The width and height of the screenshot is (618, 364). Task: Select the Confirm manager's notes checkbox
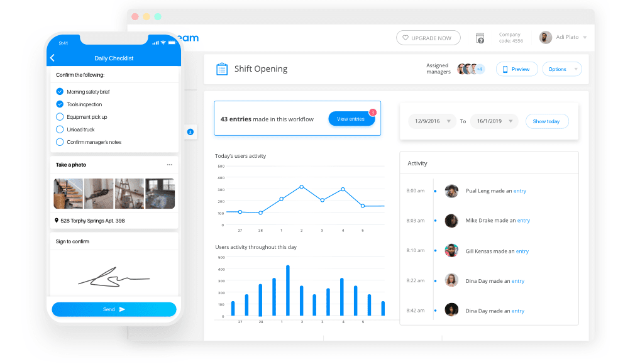click(60, 142)
